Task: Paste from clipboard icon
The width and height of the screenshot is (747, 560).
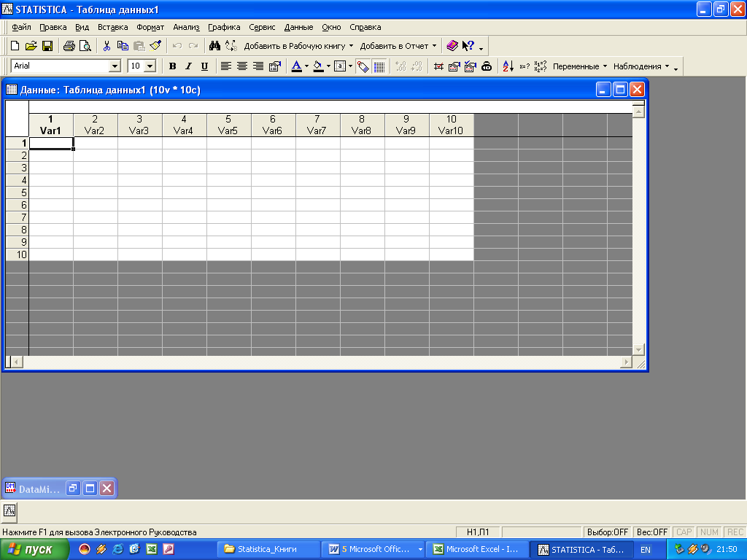Action: [x=139, y=46]
